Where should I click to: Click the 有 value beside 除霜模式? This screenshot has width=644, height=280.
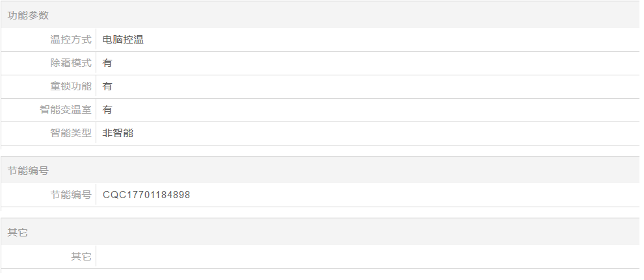(107, 63)
